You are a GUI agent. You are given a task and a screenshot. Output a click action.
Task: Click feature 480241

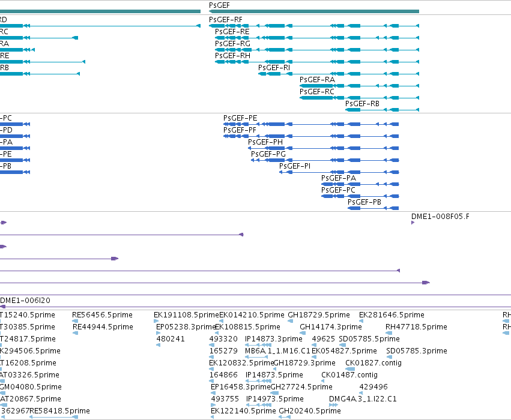click(x=171, y=339)
